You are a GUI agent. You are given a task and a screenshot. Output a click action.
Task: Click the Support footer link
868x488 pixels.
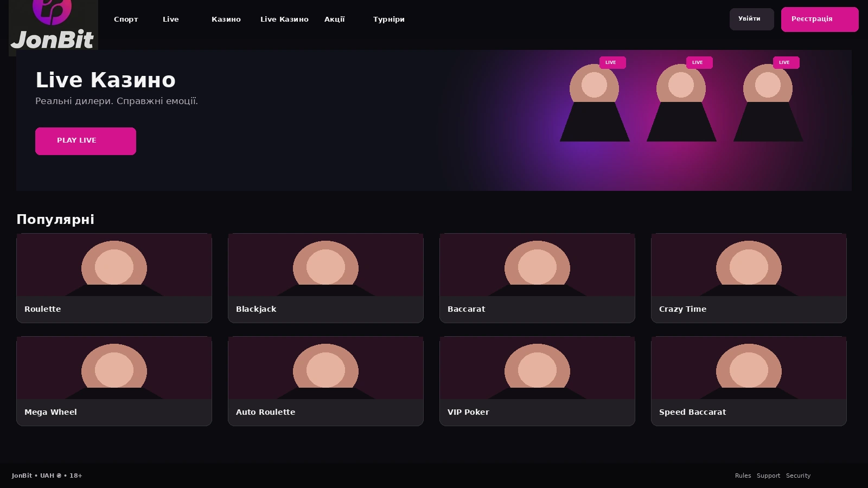(768, 476)
